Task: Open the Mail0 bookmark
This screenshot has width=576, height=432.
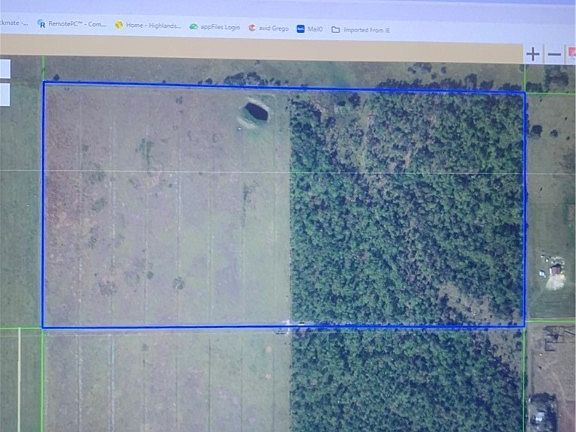Action: (x=309, y=29)
